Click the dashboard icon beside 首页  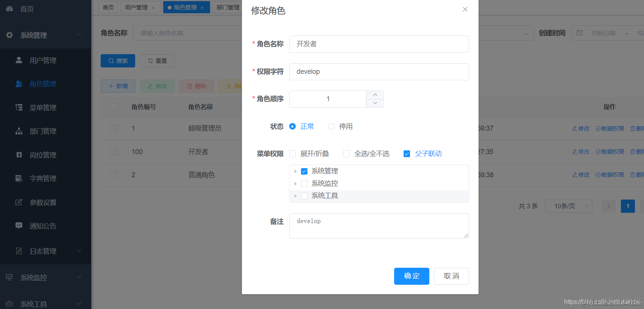point(9,9)
